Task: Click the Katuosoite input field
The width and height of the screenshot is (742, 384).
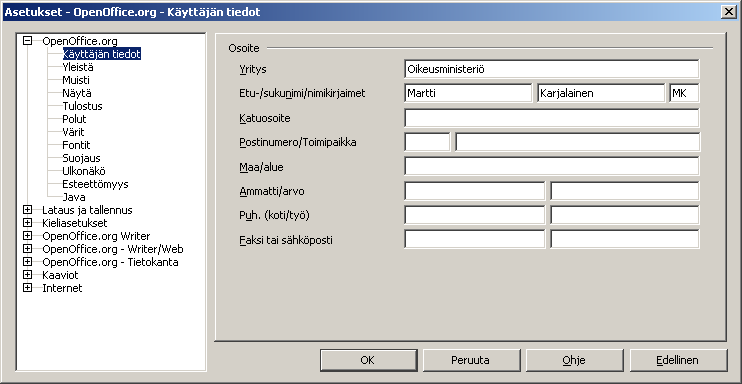Action: tap(552, 118)
